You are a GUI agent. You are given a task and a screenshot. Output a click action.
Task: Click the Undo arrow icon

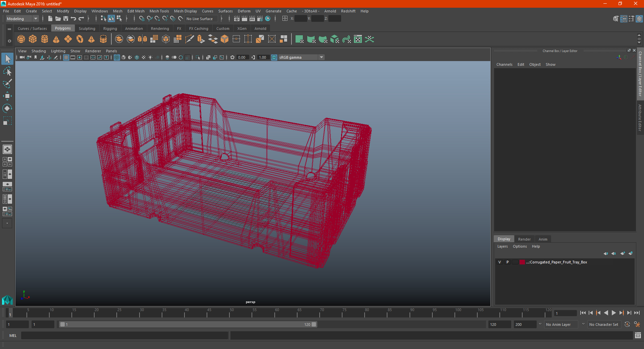click(73, 19)
